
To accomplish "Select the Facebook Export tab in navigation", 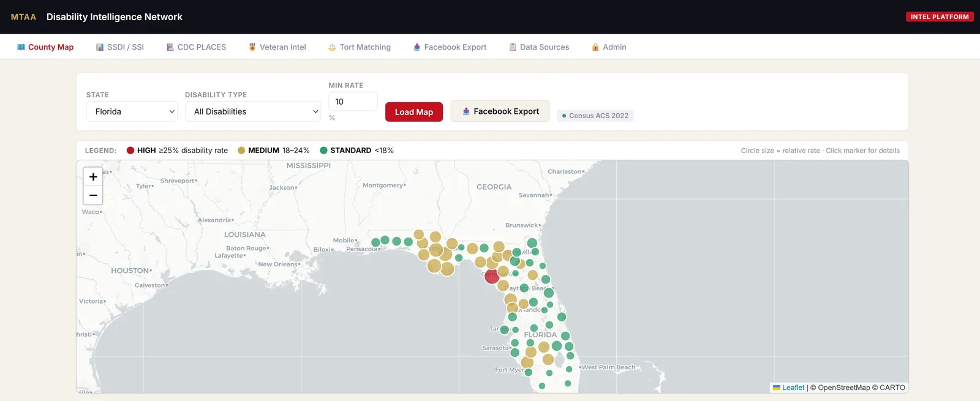I will point(450,47).
